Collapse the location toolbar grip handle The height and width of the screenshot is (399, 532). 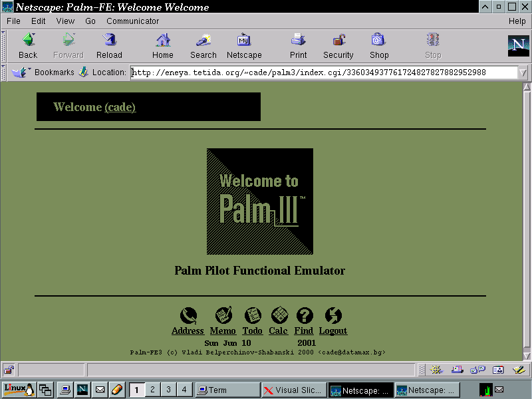coord(3,72)
